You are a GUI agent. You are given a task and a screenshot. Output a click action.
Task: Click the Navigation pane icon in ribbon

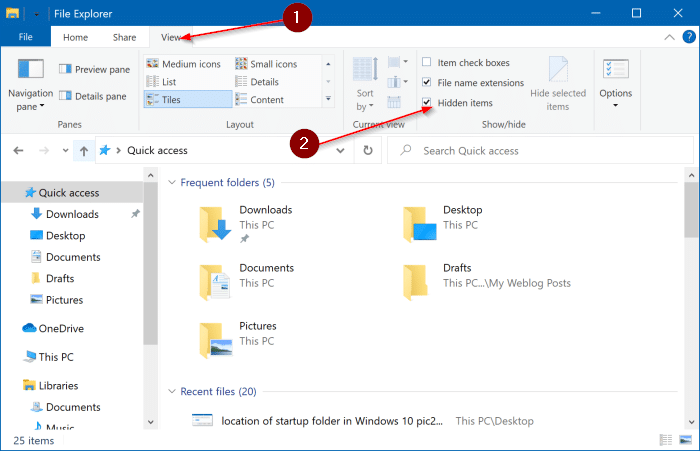pyautogui.click(x=30, y=69)
